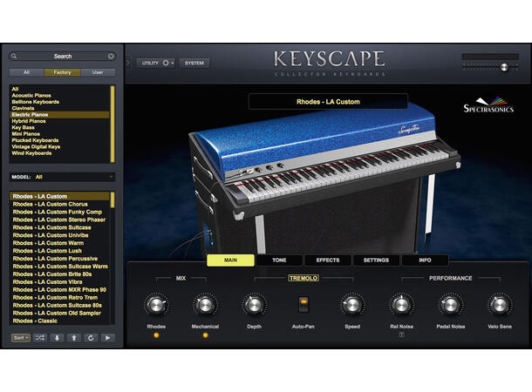Click the Mechanical mix knob
This screenshot has height=392, width=532.
tap(205, 305)
